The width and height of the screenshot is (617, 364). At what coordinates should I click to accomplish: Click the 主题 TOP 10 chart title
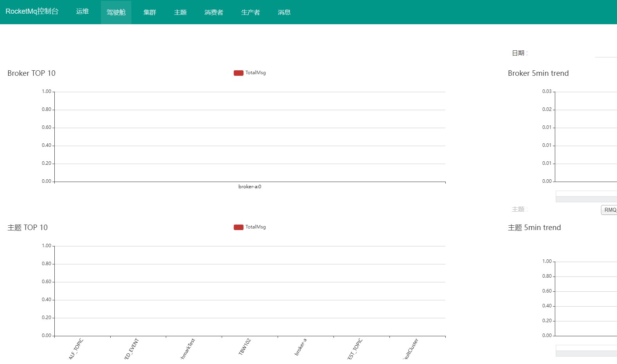point(28,227)
